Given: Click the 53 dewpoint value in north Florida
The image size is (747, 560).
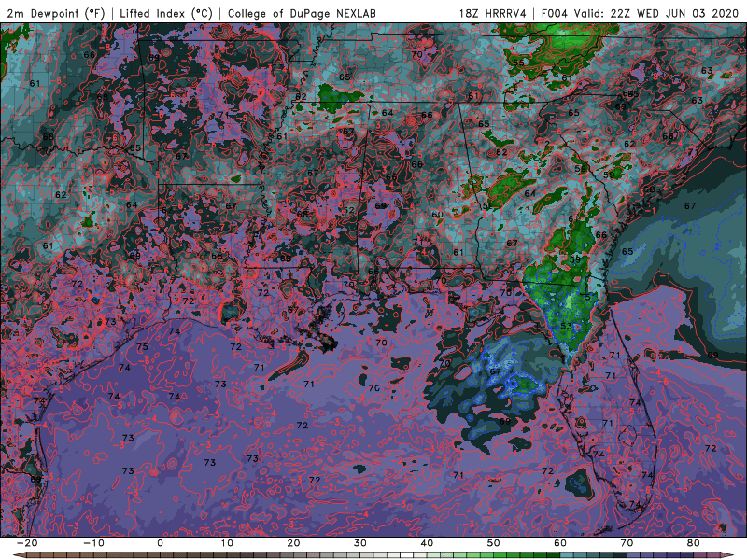Looking at the screenshot, I should pyautogui.click(x=566, y=326).
